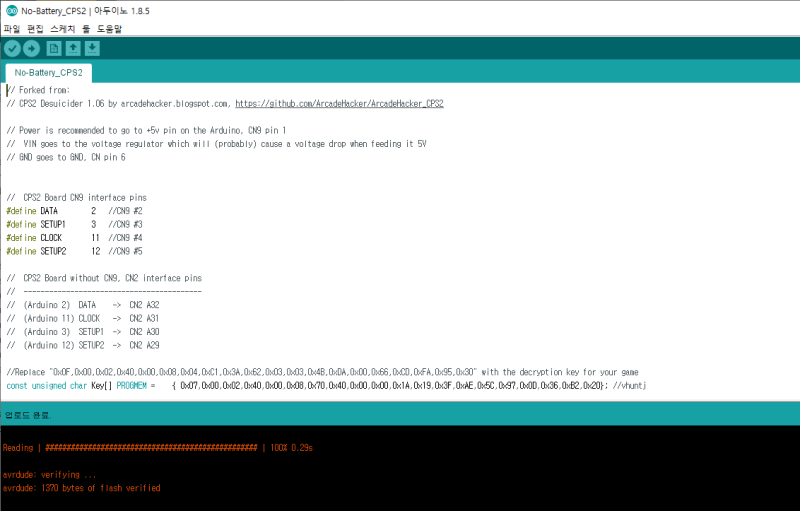
Task: Open the 스케치 (Sketch) menu
Action: 63,29
